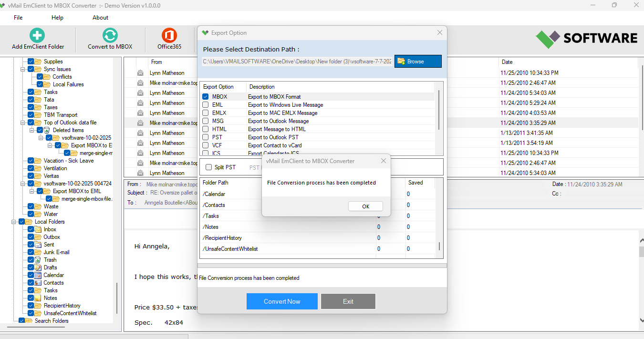The height and width of the screenshot is (339, 644).
Task: Click the Browse button
Action: (418, 62)
